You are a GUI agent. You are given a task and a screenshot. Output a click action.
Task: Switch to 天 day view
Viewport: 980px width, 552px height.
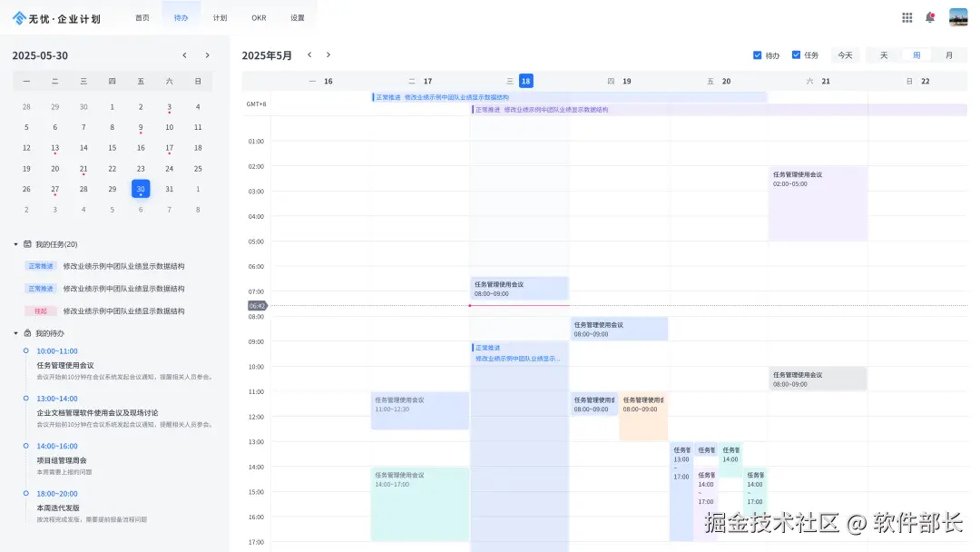(x=884, y=55)
